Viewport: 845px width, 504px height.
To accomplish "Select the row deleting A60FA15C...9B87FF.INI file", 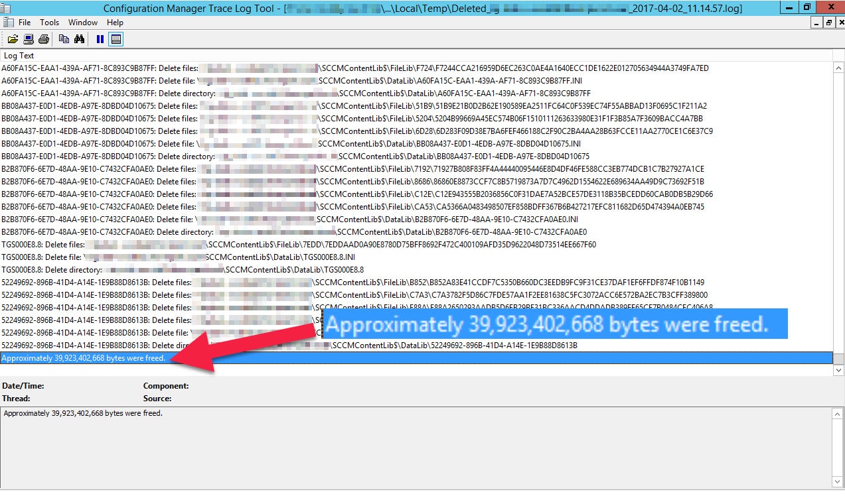I will tap(416, 81).
